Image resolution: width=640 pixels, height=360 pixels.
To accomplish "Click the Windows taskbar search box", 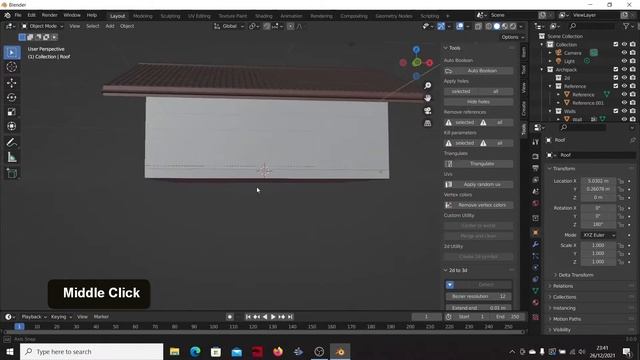I will pos(91,351).
